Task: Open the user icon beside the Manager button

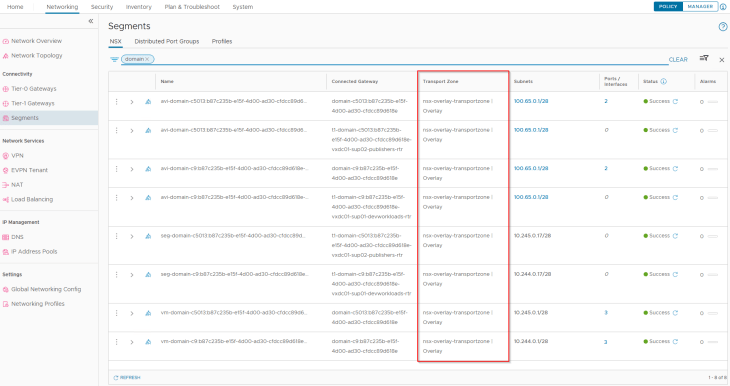Action: 723,7
